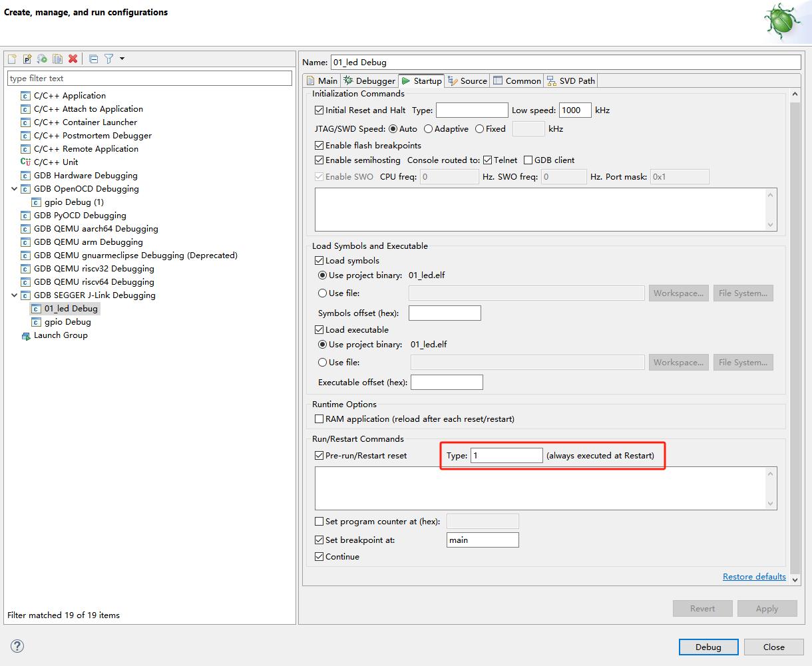Toggle Telnet console routing
The width and height of the screenshot is (812, 666).
(x=488, y=160)
